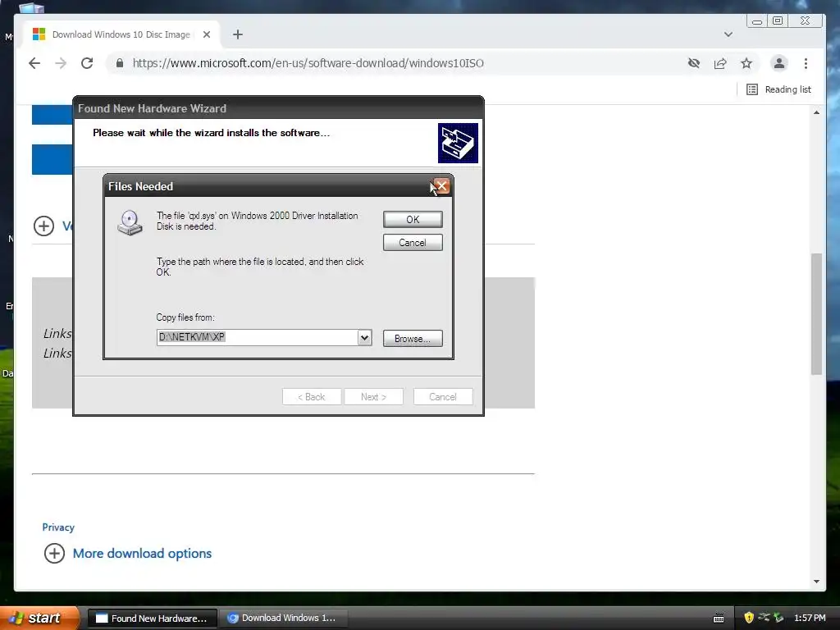Close the Files Needed dialog
840x630 pixels.
click(x=441, y=186)
